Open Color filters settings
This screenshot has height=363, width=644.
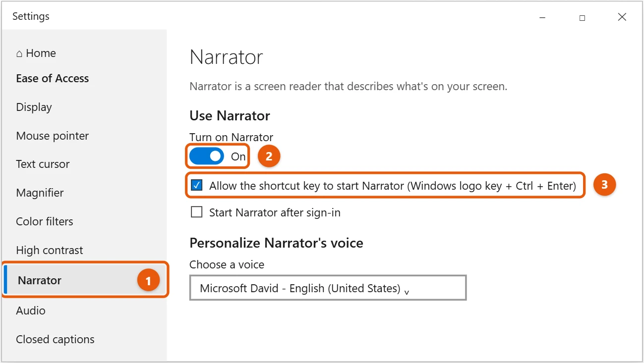44,221
